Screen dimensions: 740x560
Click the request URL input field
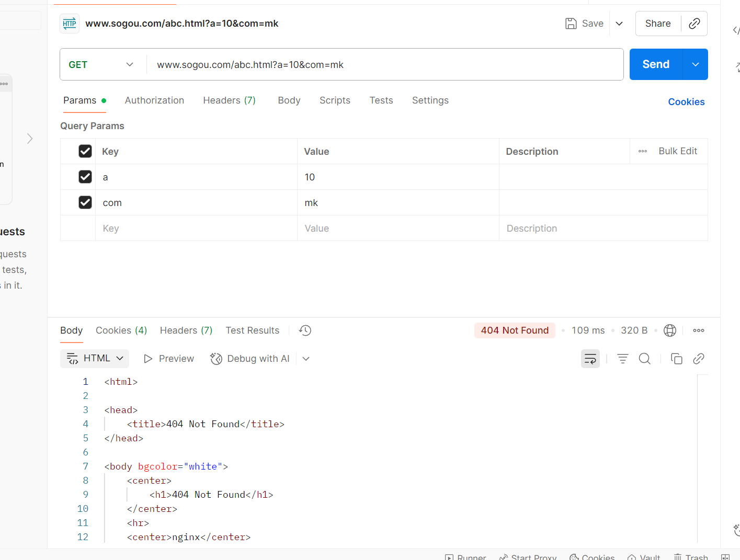click(385, 64)
